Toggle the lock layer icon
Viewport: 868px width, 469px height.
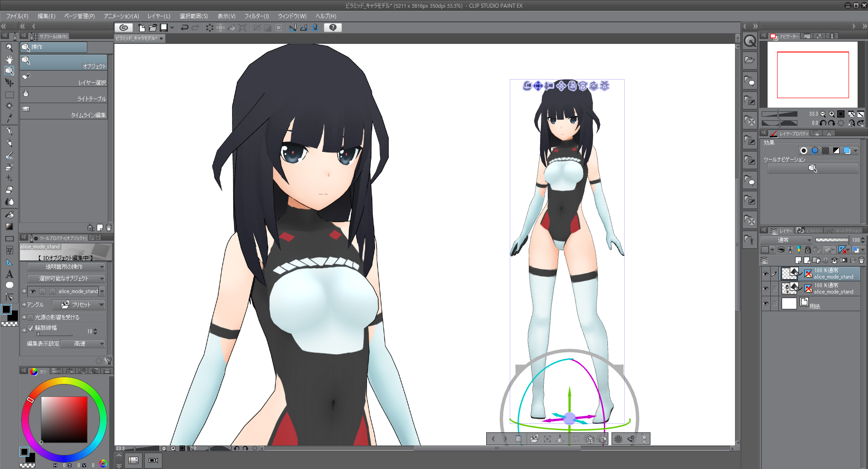pyautogui.click(x=808, y=250)
